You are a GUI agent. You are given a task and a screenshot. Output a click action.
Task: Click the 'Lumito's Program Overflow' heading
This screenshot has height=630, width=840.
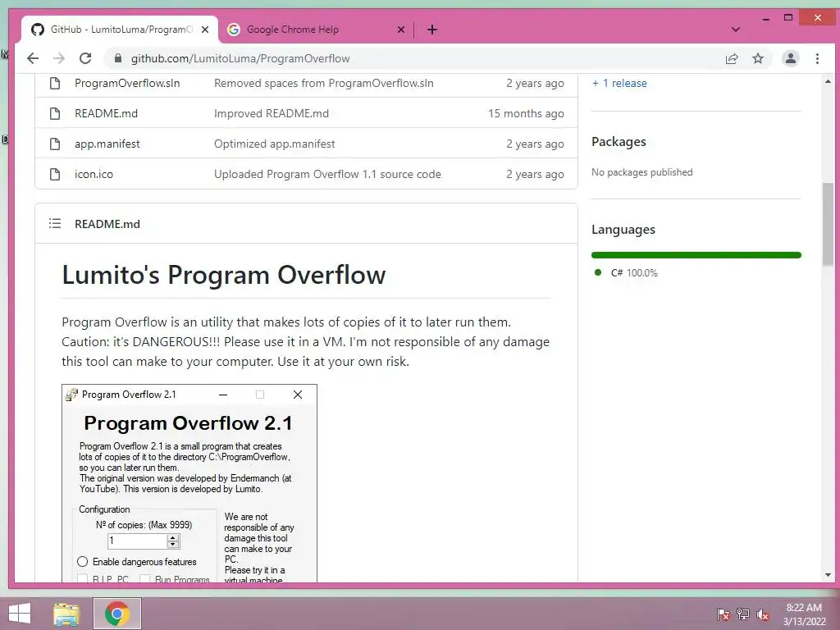[223, 275]
